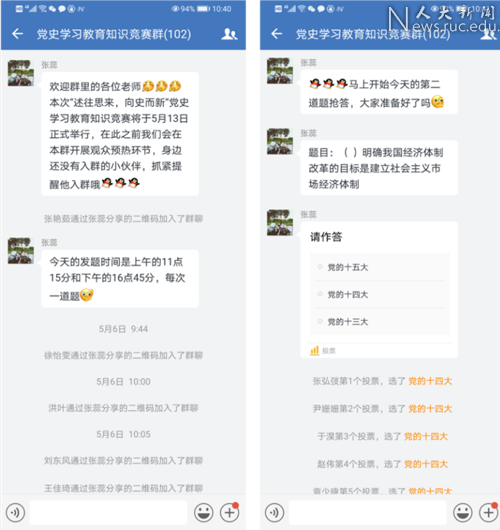Focus message input field in right chat
Screen dimensions: 500x530
coord(368,512)
